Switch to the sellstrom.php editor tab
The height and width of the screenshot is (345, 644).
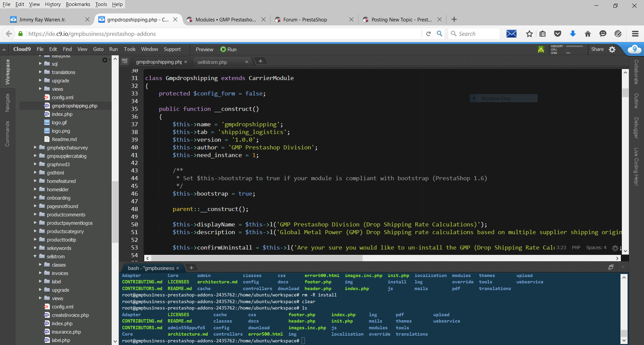click(212, 62)
